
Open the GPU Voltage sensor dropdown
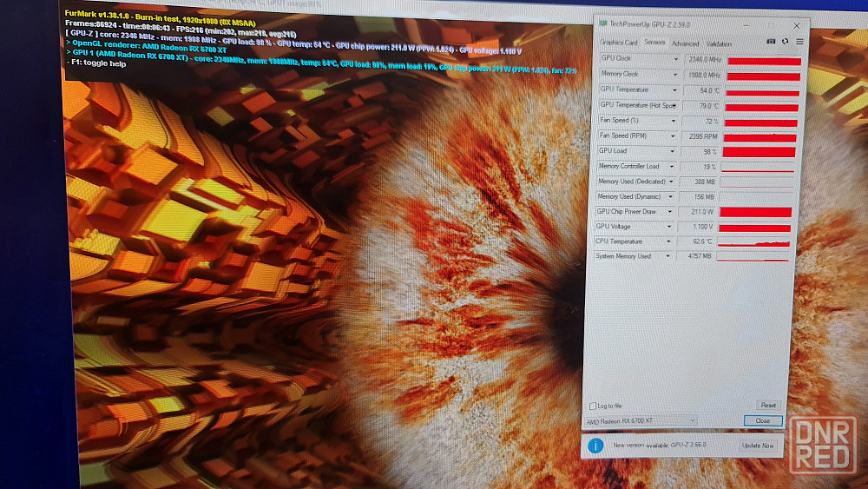(x=668, y=227)
